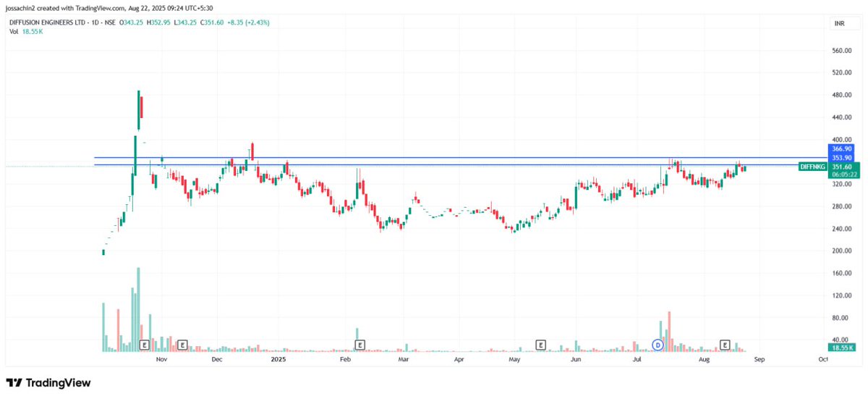868x399 pixels.
Task: Open the earnings E marker in August
Action: 726,345
